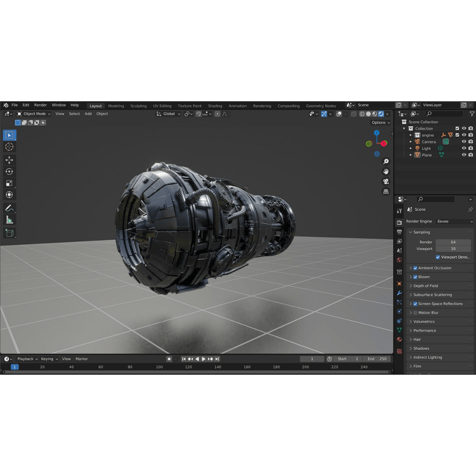Screen dimensions: 476x476
Task: Select the Annotate tool
Action: (9, 208)
